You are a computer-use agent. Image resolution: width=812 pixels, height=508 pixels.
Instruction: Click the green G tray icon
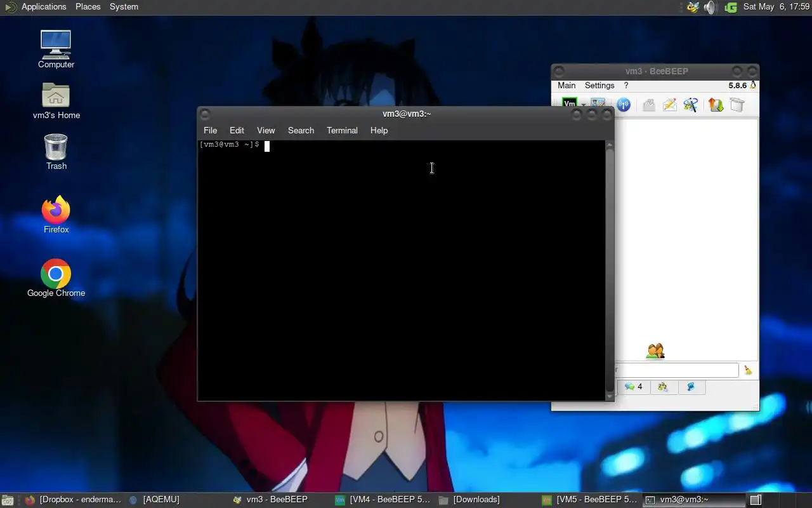730,7
